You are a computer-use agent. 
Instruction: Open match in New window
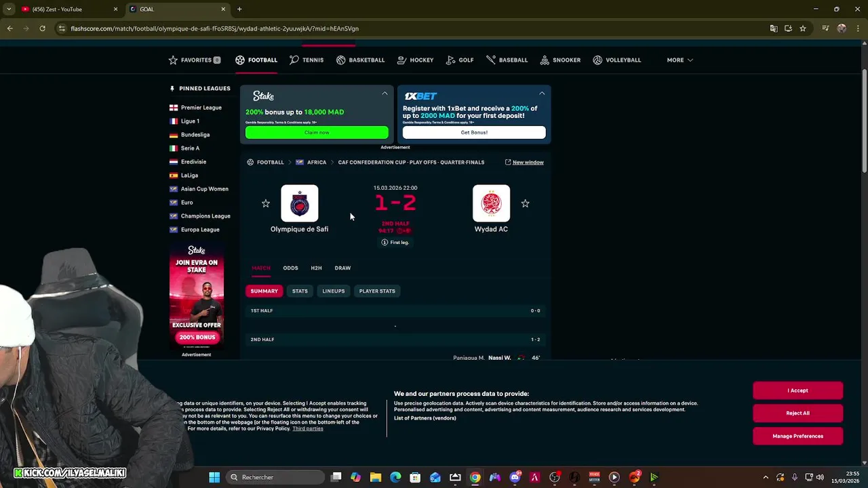point(524,163)
